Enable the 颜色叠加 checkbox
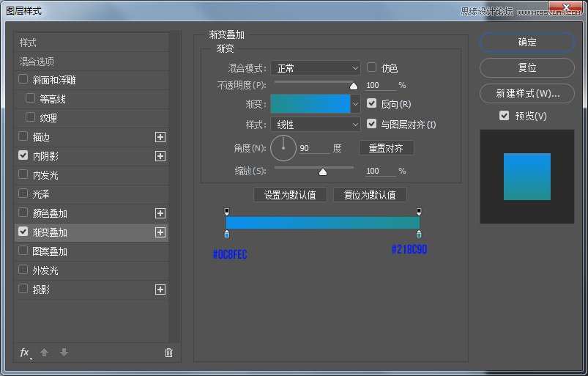588x376 pixels. pos(23,213)
